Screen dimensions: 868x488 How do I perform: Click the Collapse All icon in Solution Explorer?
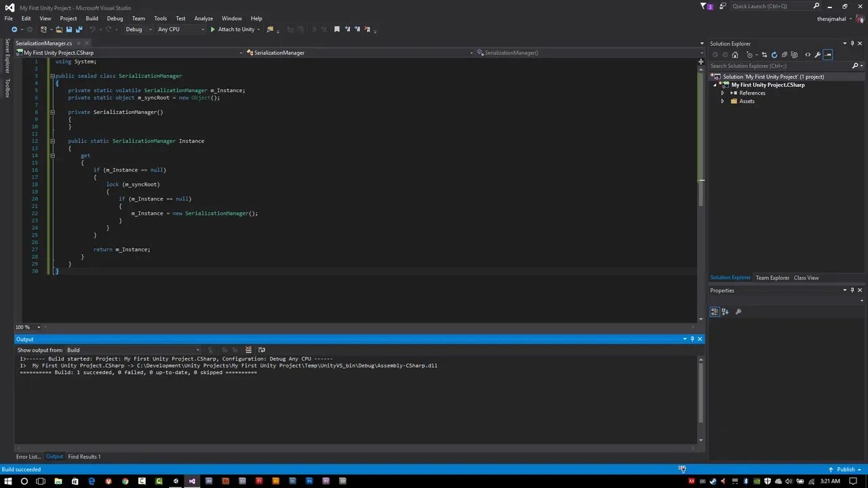(785, 55)
